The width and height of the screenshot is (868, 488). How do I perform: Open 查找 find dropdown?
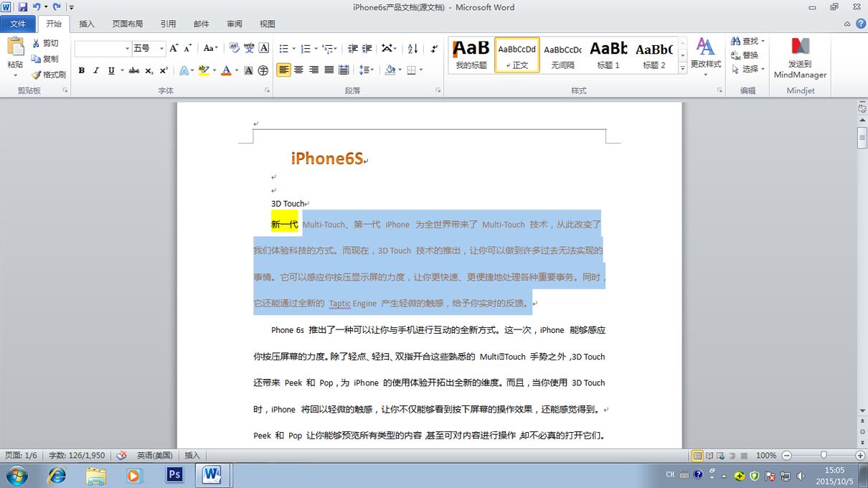[x=763, y=41]
